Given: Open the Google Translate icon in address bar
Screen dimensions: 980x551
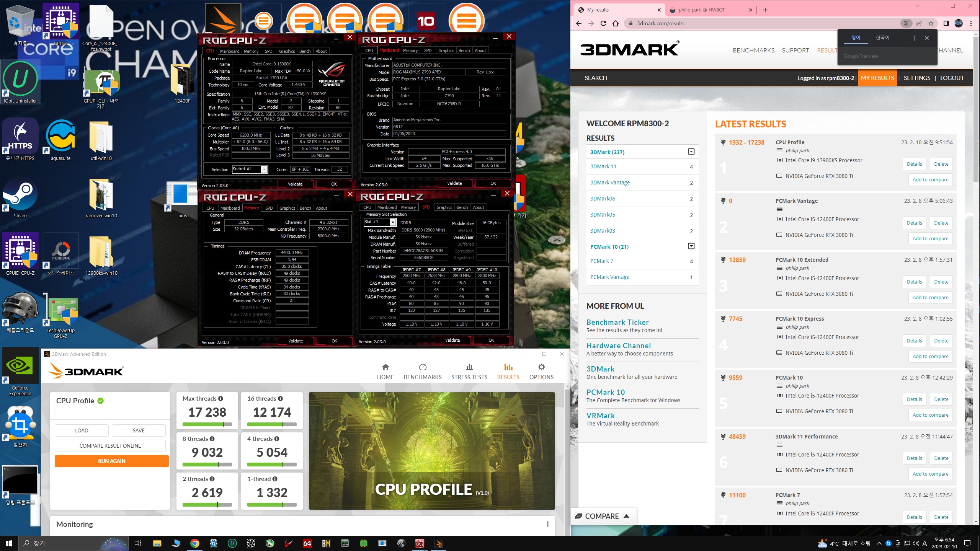Looking at the screenshot, I should pos(906,23).
